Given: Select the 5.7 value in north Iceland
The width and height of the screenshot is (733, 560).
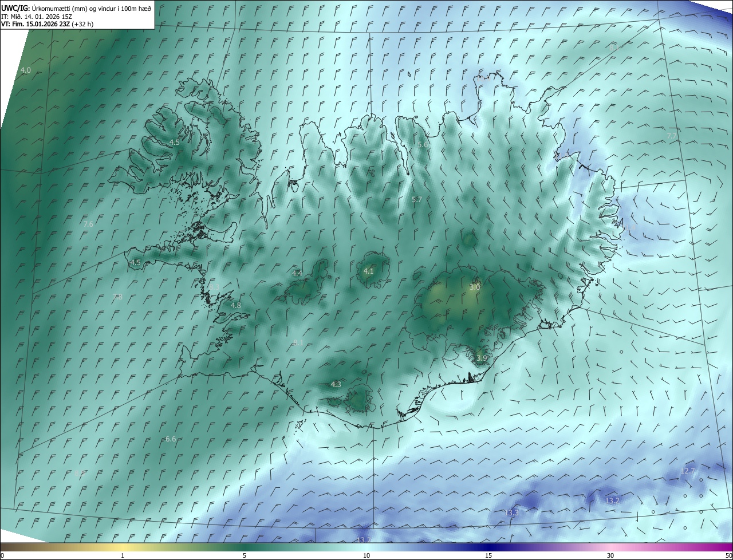Looking at the screenshot, I should pos(417,199).
